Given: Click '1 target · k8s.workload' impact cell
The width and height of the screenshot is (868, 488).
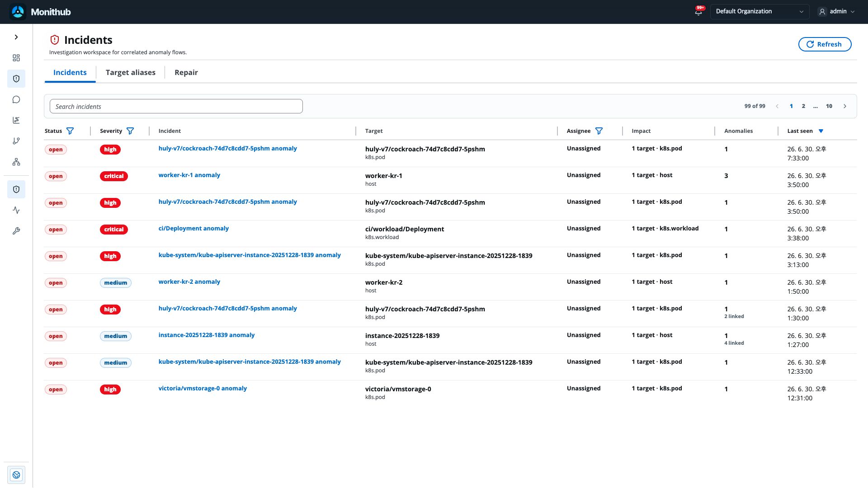Looking at the screenshot, I should pos(665,228).
